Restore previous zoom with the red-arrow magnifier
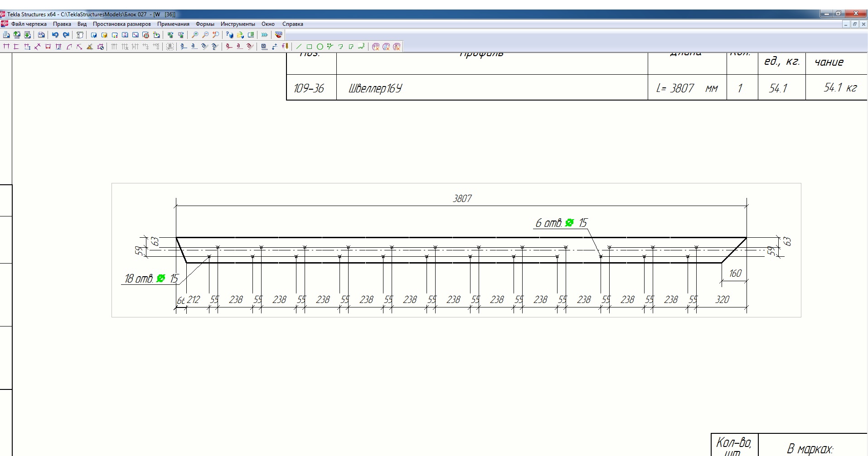Screen dimensions: 868x456 [216, 35]
